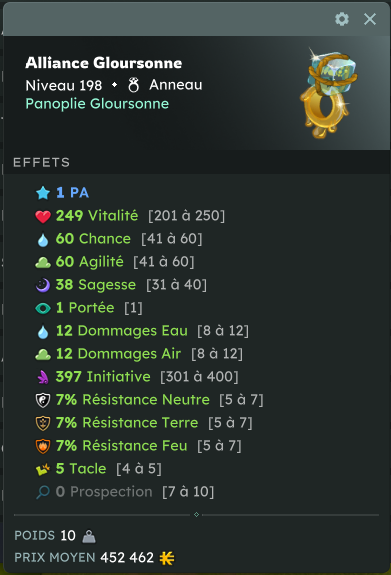Click the eye Portée icon
391x575 pixels.
43,309
